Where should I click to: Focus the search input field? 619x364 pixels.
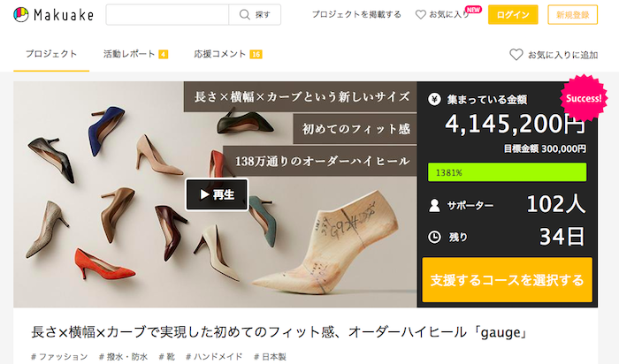[x=167, y=15]
